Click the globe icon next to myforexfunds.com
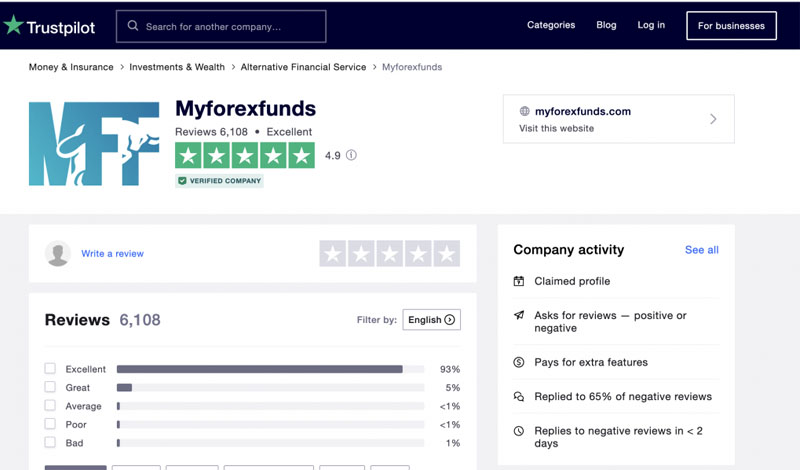 click(x=524, y=111)
